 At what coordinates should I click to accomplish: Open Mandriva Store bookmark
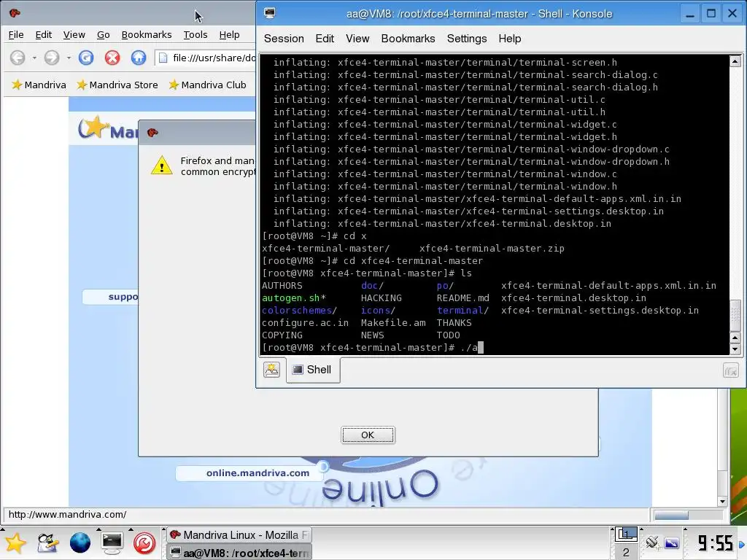point(117,85)
